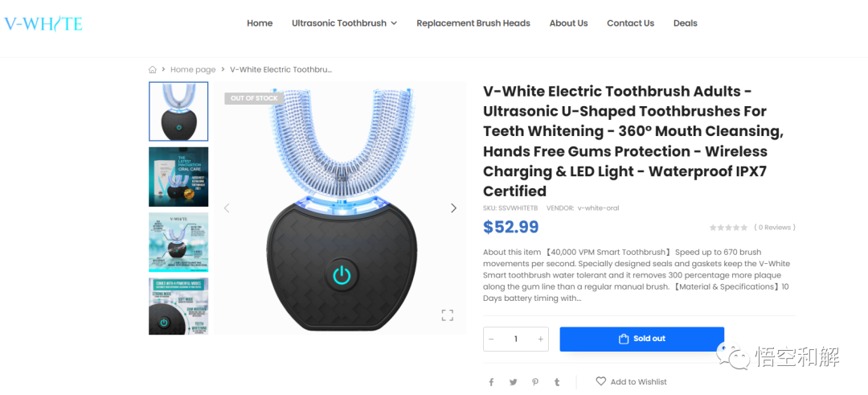Image resolution: width=868 pixels, height=395 pixels.
Task: Go to the Deals menu item
Action: point(686,23)
